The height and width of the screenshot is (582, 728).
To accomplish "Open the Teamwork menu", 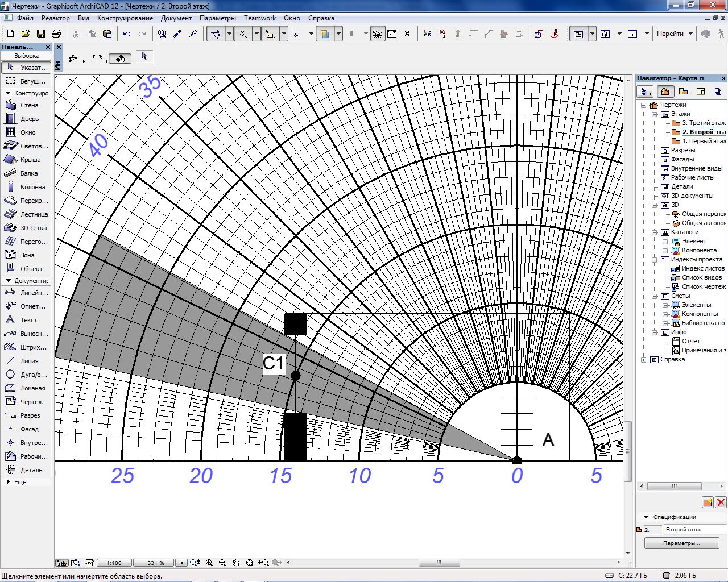I will tap(260, 18).
